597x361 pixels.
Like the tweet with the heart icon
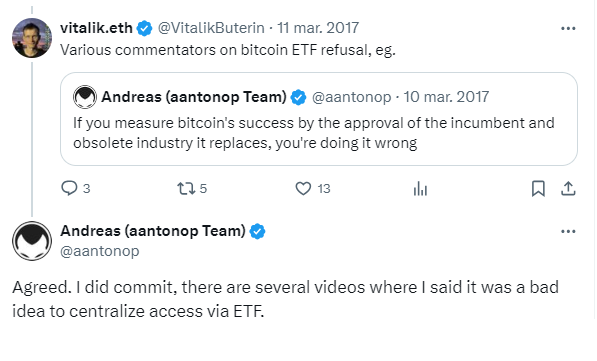coord(303,188)
